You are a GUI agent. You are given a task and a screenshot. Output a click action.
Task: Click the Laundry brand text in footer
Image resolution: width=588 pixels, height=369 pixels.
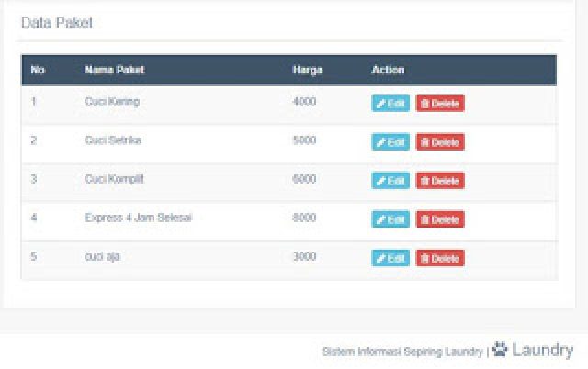[x=543, y=351]
